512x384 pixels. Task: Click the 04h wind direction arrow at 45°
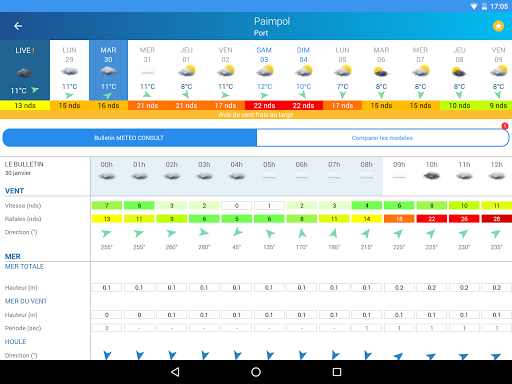[x=237, y=232]
